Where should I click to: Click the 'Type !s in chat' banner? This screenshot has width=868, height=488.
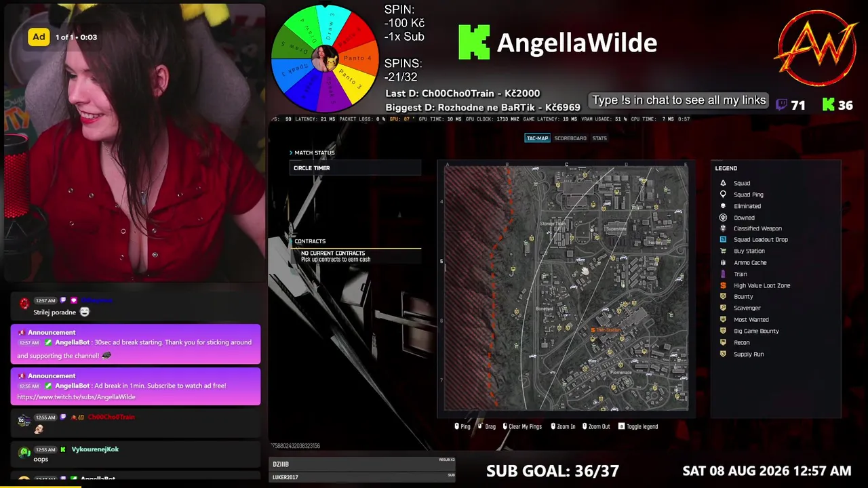pyautogui.click(x=679, y=100)
